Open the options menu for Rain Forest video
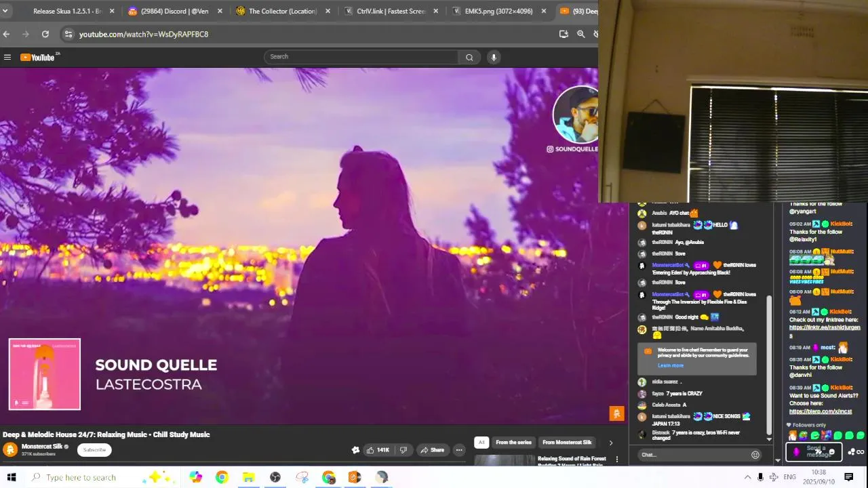The width and height of the screenshot is (868, 488). point(616,460)
